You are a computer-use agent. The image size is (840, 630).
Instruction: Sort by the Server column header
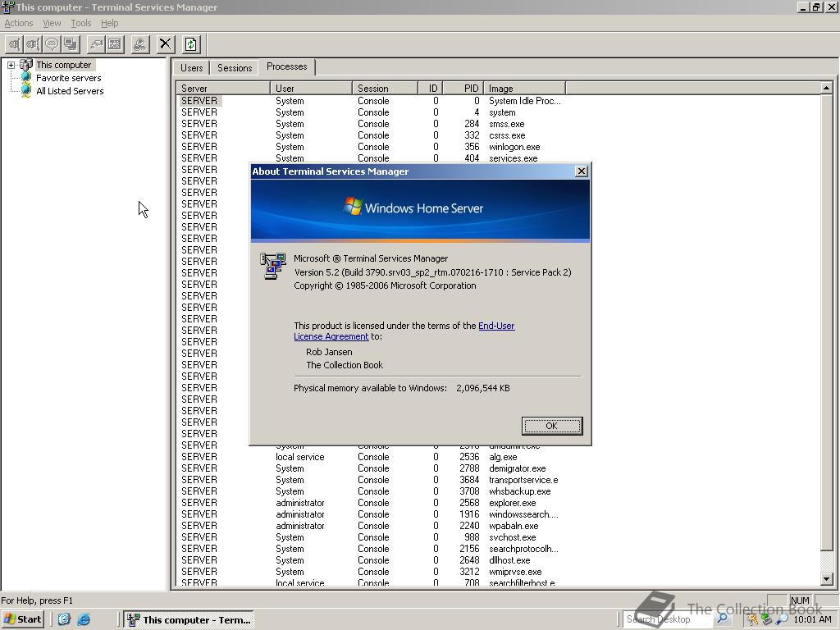tap(223, 89)
